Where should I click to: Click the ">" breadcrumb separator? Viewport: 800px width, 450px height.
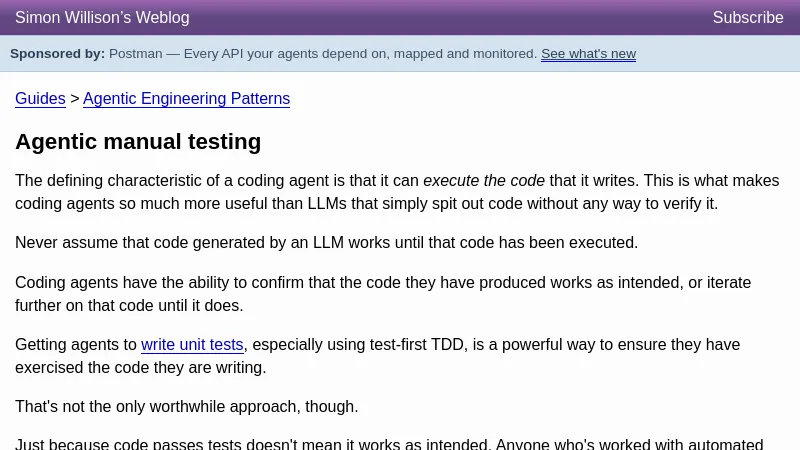[x=74, y=99]
